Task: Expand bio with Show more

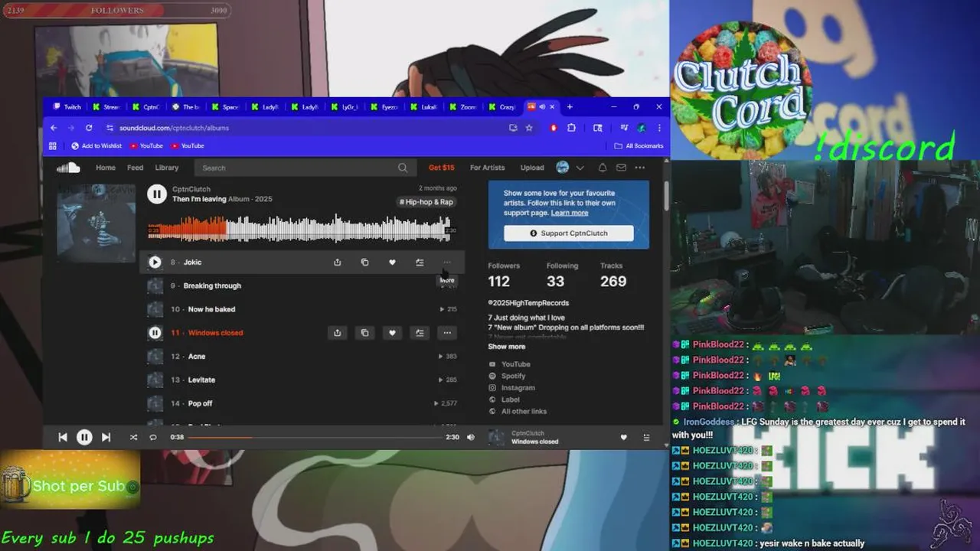Action: click(507, 347)
